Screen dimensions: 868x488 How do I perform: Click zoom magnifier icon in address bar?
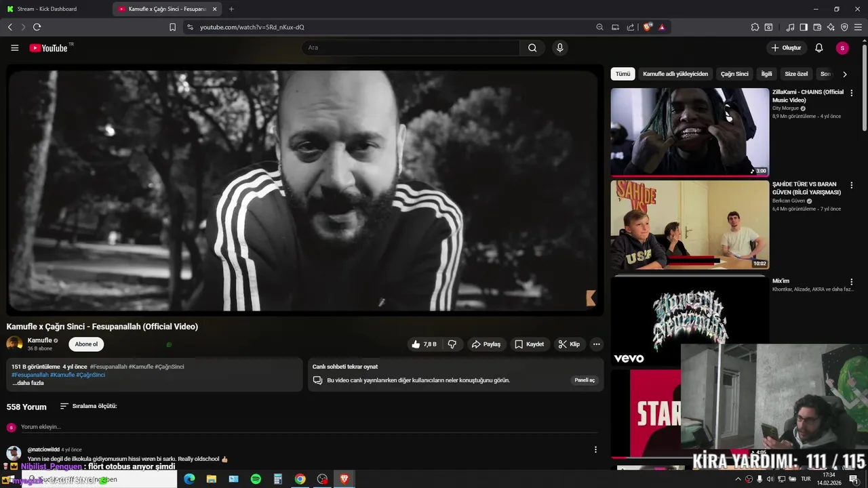pos(599,27)
